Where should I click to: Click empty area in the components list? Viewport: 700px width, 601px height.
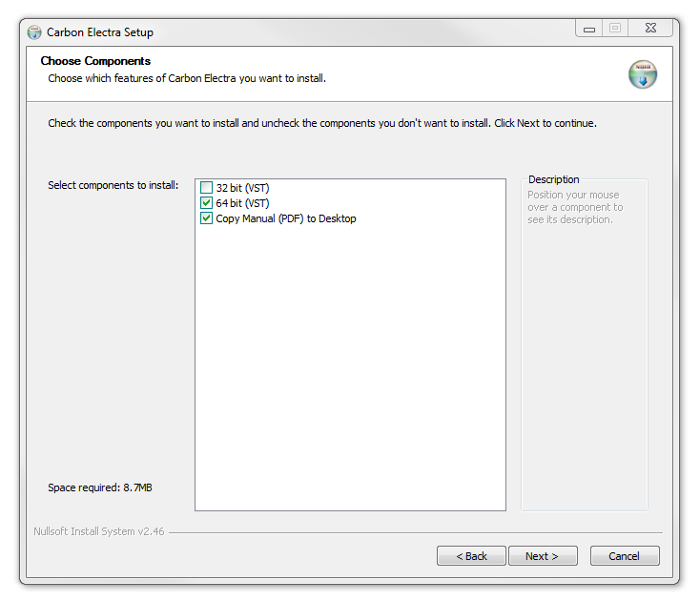click(x=350, y=382)
